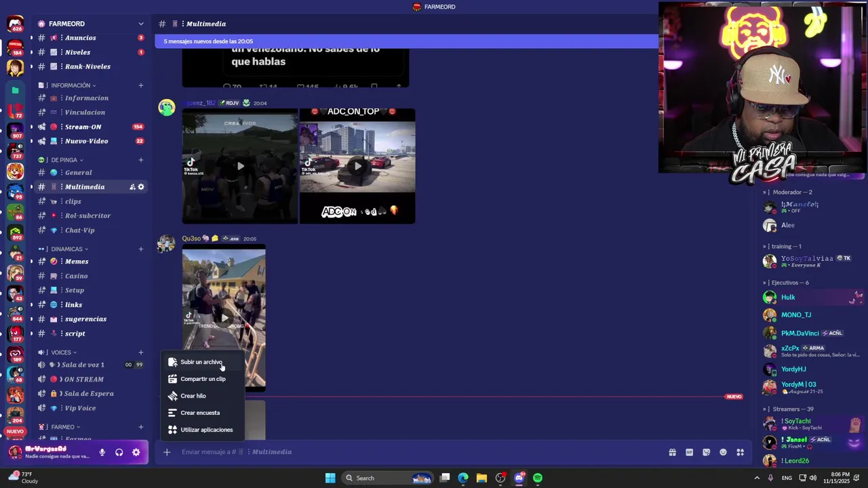Open Task View icon on taskbar

(445, 478)
